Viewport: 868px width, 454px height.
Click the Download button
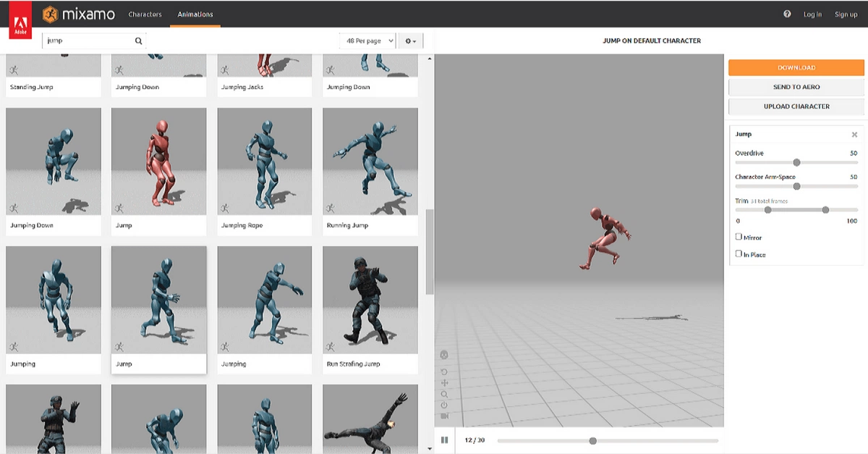pos(796,67)
